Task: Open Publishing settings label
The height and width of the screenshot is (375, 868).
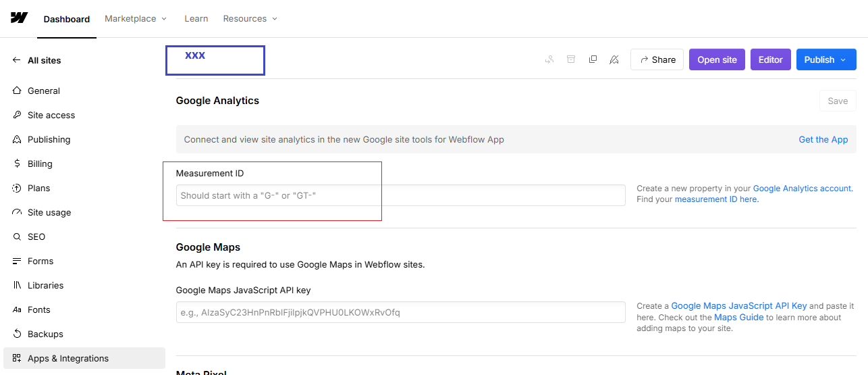Action: click(49, 139)
